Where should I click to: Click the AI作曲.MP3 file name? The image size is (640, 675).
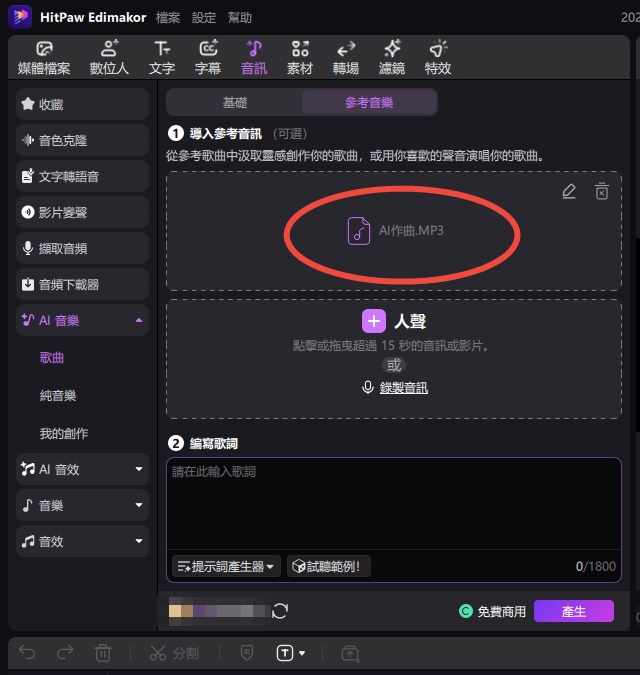click(x=411, y=231)
